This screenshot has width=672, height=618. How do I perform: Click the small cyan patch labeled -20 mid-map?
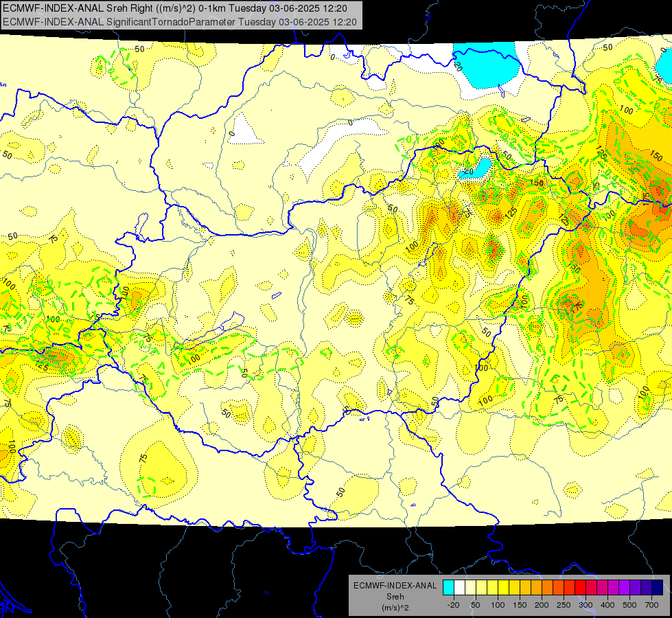click(478, 168)
